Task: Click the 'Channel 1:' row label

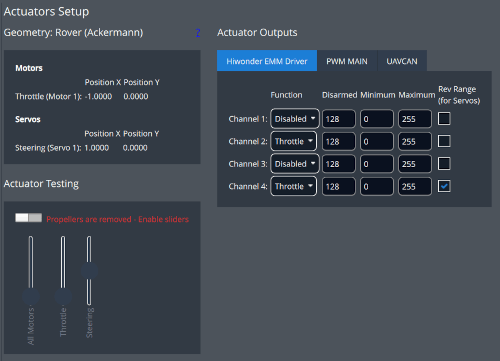Action: click(248, 119)
